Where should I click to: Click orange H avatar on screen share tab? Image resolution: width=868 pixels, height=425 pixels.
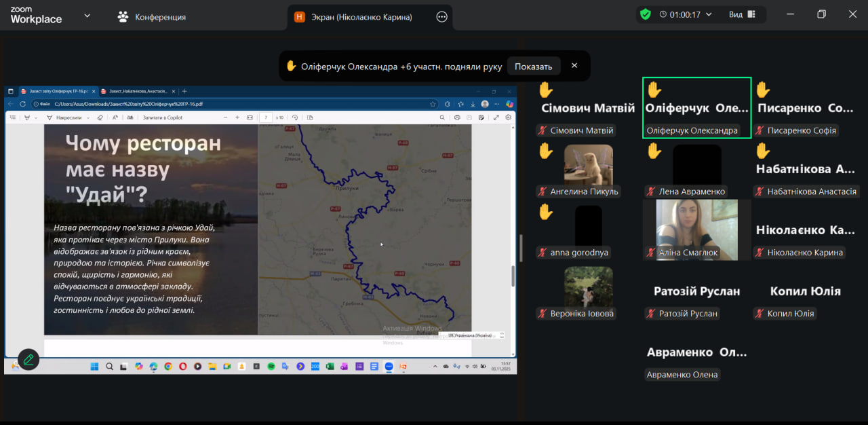click(x=300, y=17)
